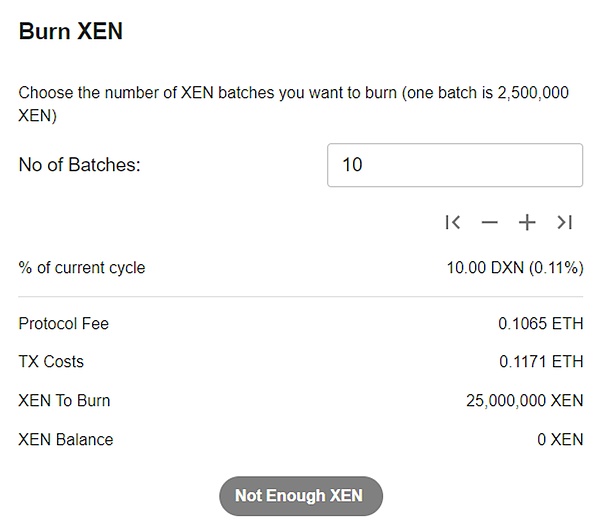Click the 0 XEN balance value
The width and height of the screenshot is (600, 523).
560,440
